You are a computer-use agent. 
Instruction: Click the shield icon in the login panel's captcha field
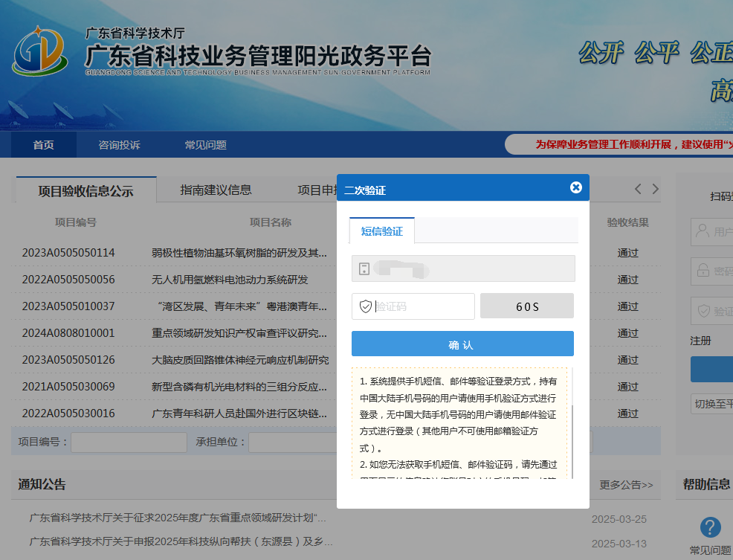[x=702, y=311]
